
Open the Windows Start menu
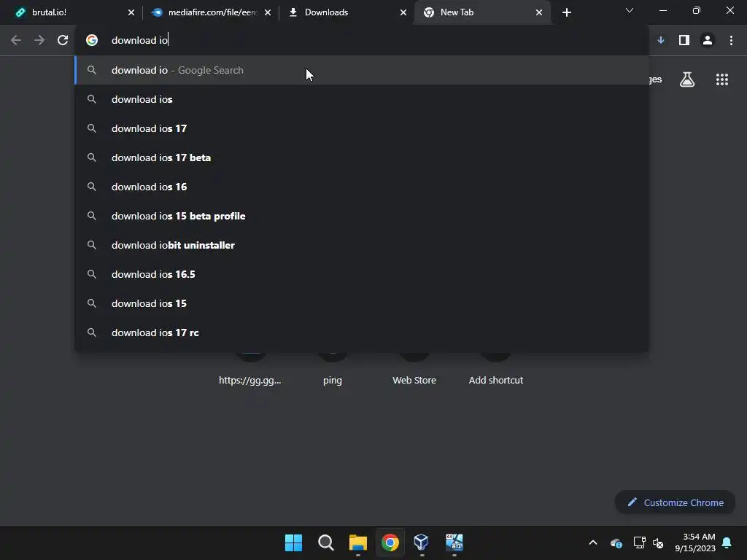click(x=293, y=542)
